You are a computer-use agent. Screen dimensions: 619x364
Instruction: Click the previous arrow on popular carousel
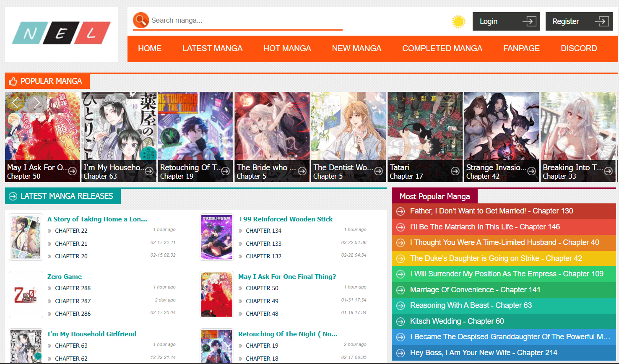point(16,102)
